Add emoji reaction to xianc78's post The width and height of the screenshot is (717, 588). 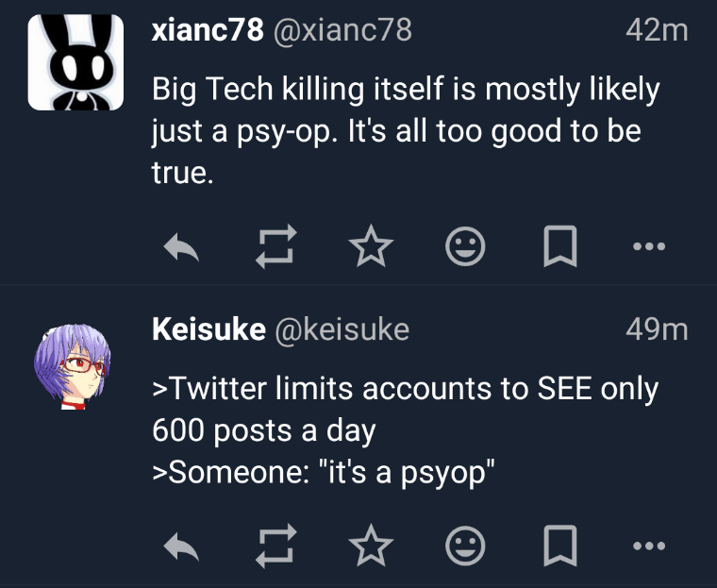(x=464, y=248)
